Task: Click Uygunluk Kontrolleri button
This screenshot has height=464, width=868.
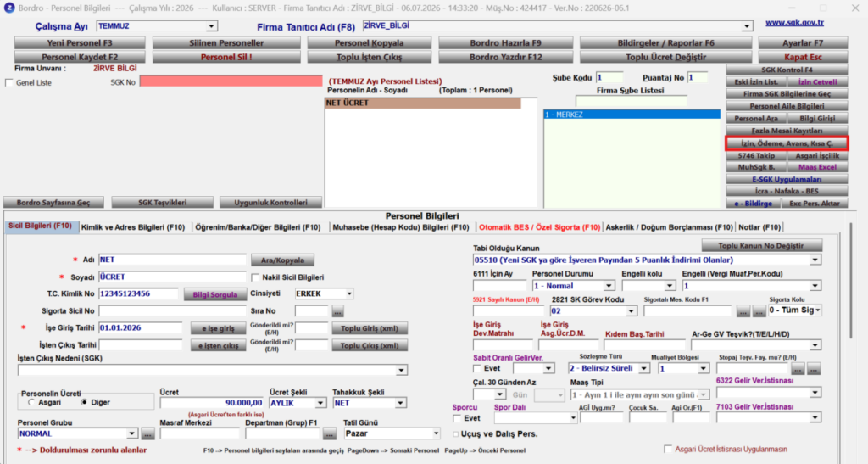Action: pos(270,203)
